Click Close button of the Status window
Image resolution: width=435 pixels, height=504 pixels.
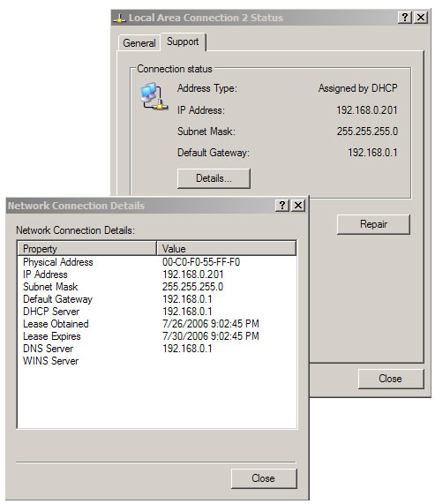390,379
